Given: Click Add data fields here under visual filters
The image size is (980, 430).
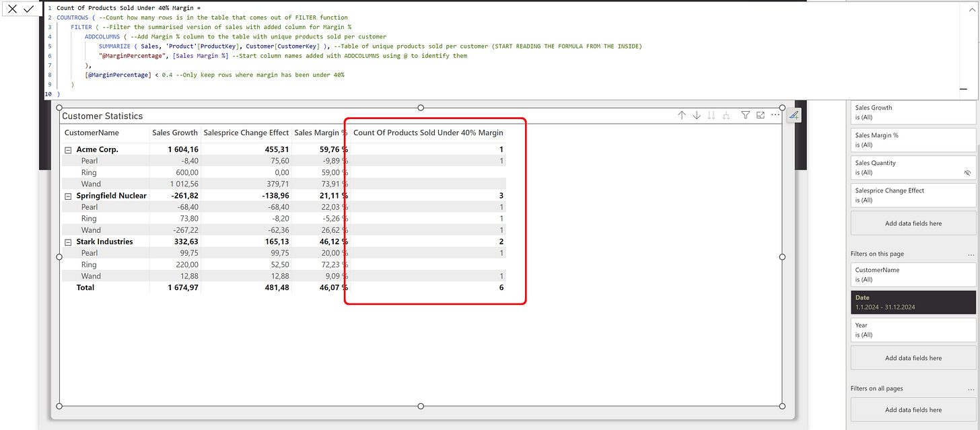Looking at the screenshot, I should 913,223.
